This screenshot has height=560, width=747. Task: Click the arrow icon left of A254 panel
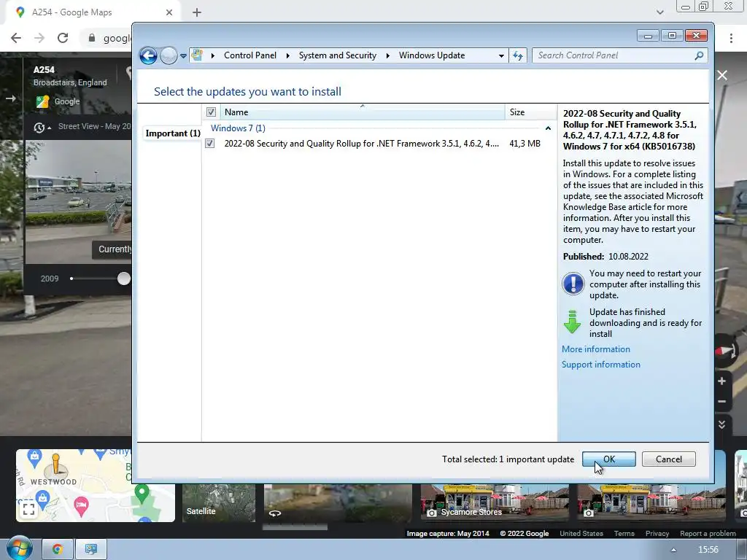10,98
